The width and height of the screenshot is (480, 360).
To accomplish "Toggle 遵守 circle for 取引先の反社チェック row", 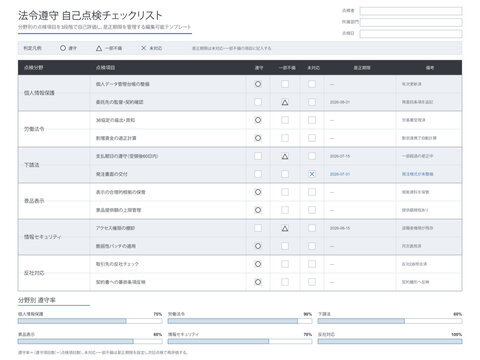I will (x=258, y=264).
